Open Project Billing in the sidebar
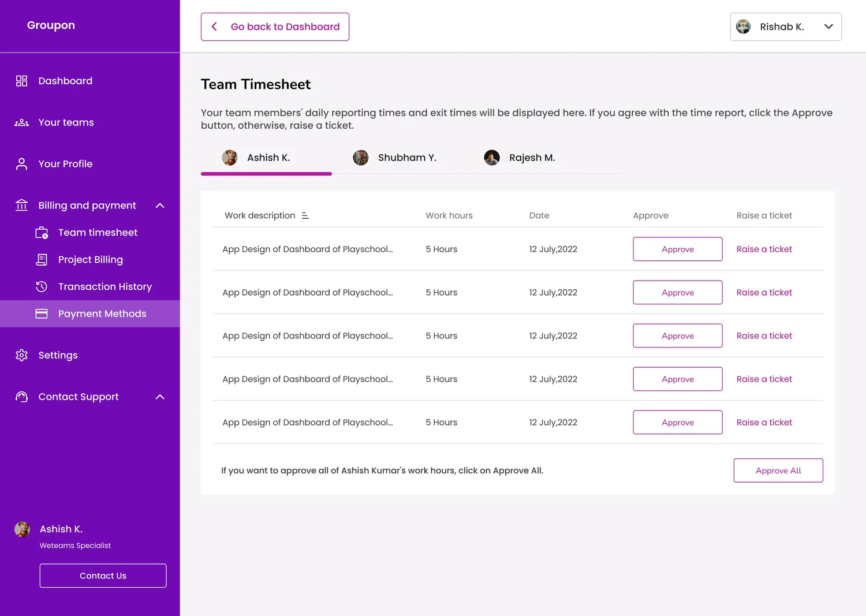Image resolution: width=866 pixels, height=616 pixels. 90,260
